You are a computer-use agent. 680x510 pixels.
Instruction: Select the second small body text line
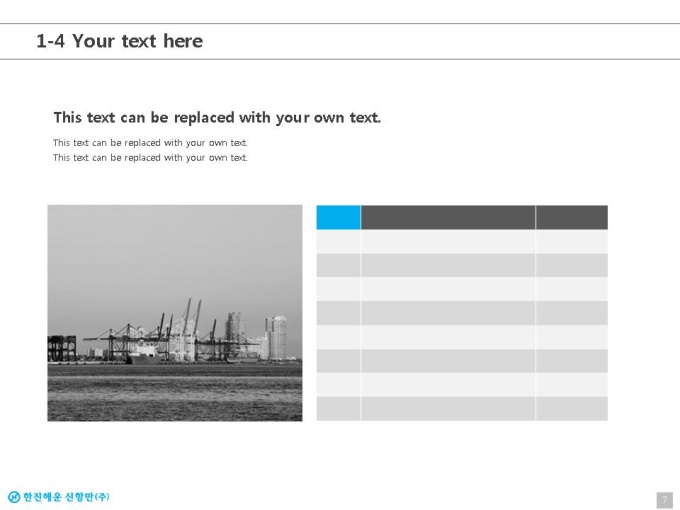point(150,157)
